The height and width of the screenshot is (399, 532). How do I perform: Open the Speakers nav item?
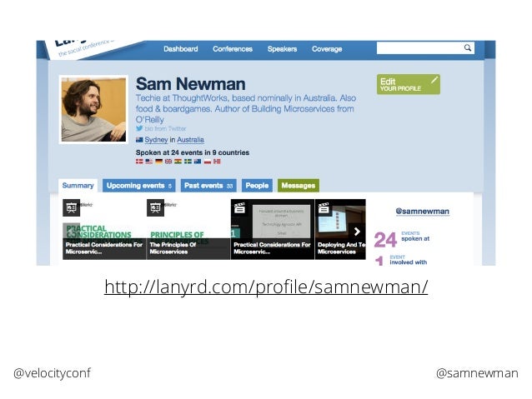282,49
